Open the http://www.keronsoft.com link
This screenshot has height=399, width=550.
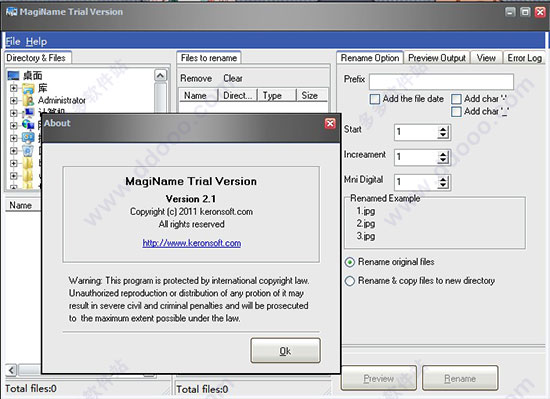(x=192, y=243)
